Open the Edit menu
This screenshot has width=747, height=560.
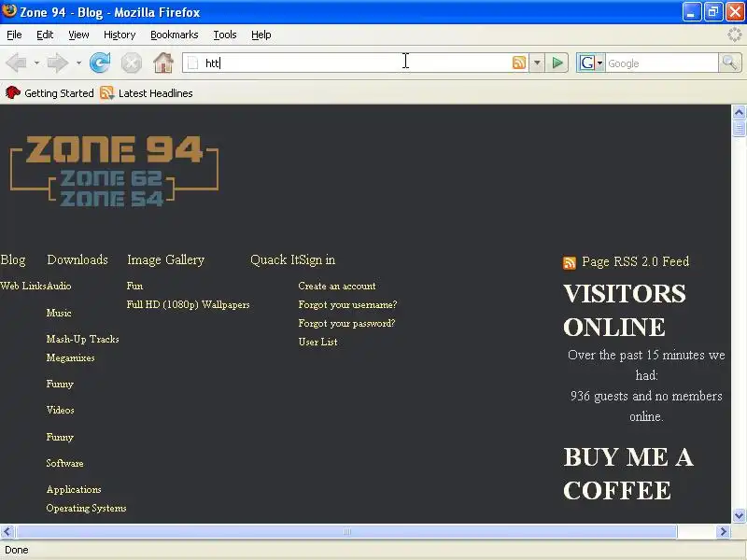[x=45, y=35]
